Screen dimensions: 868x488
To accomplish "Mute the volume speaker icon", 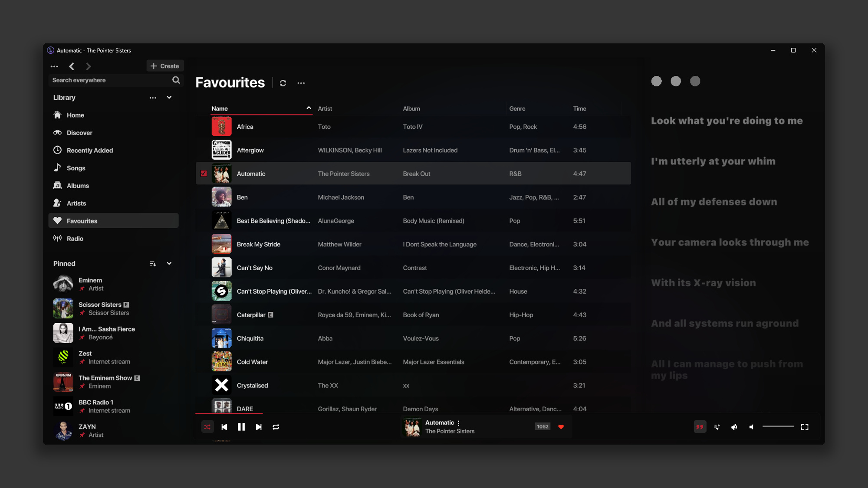I will (x=751, y=427).
